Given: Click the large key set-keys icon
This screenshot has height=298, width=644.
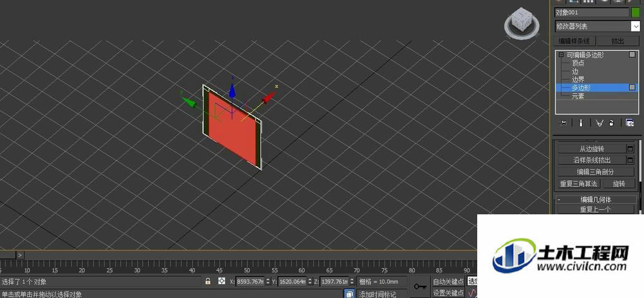Looking at the screenshot, I should [420, 286].
